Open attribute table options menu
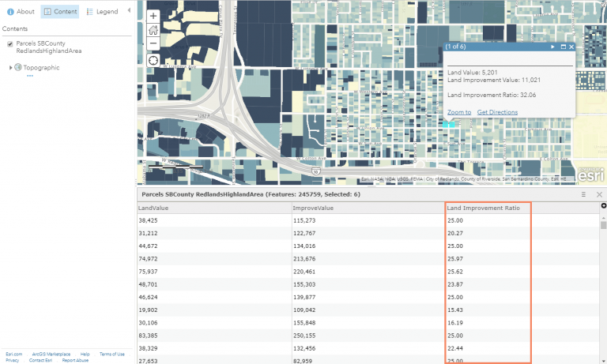This screenshot has height=364, width=607. tap(583, 194)
